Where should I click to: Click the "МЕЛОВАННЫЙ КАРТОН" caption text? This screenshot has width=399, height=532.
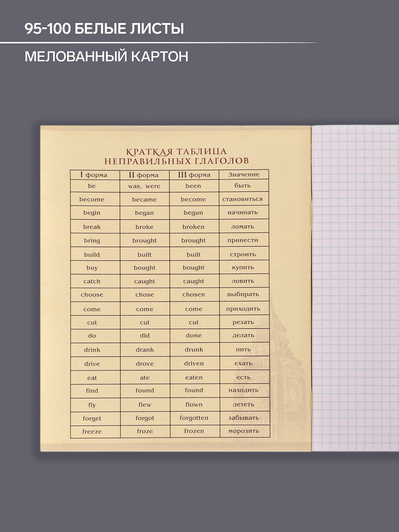[x=106, y=56]
